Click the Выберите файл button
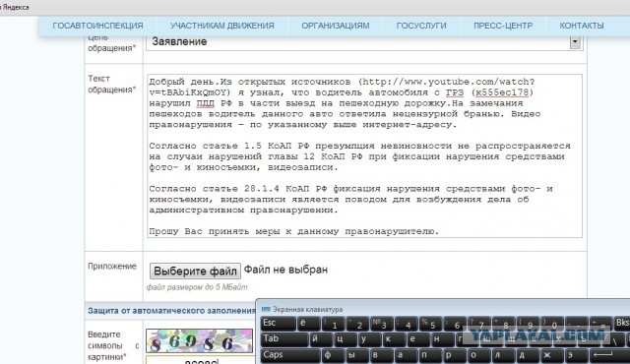The image size is (630, 364). pyautogui.click(x=195, y=271)
